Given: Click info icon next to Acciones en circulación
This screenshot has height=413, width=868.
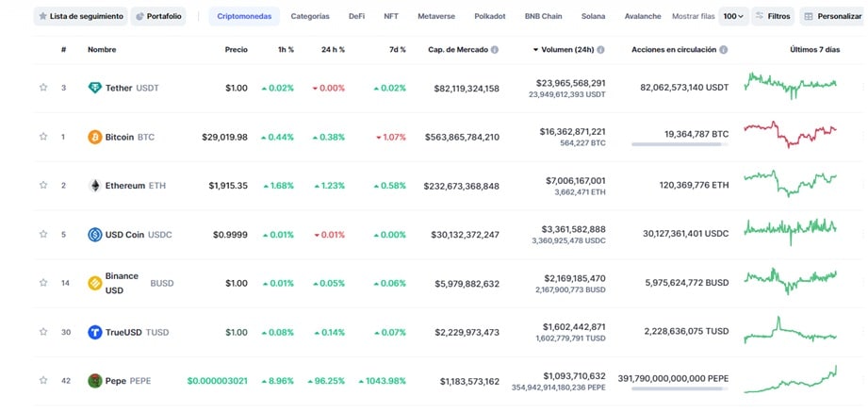Looking at the screenshot, I should (724, 50).
